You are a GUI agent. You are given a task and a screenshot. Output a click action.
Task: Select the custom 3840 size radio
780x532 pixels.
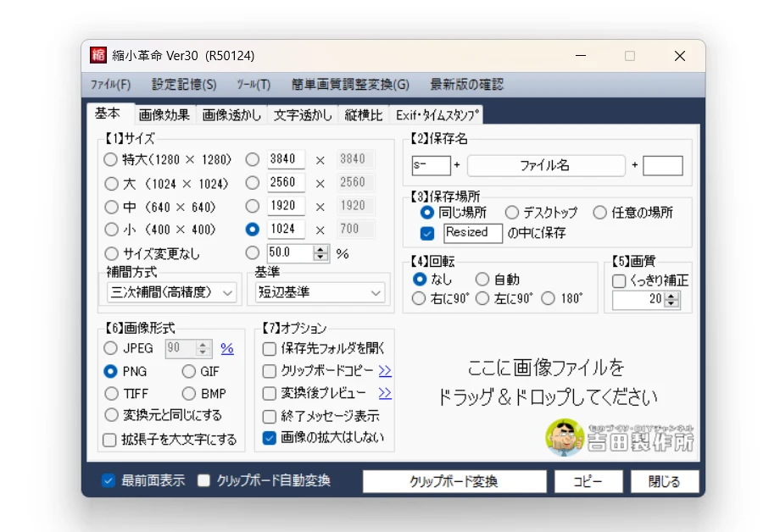click(252, 159)
